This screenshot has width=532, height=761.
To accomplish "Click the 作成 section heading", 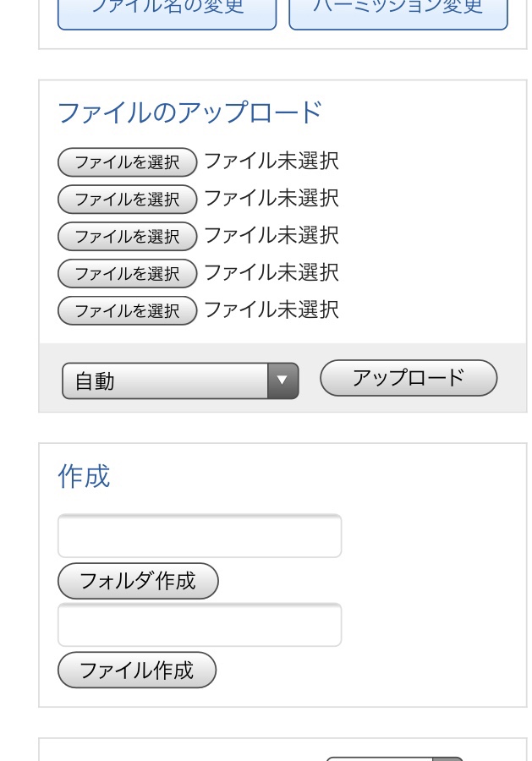I will [x=84, y=476].
